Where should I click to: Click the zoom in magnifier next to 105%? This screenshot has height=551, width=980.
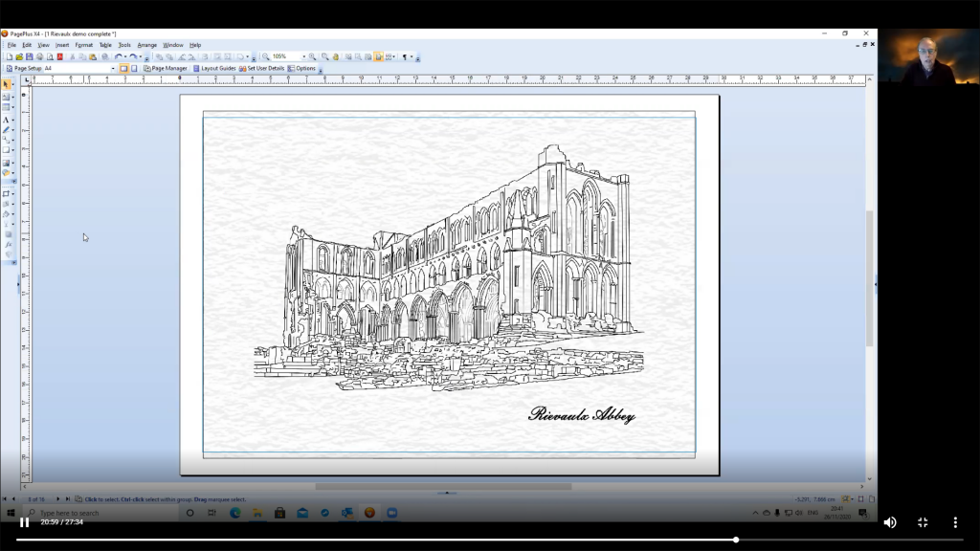tap(312, 57)
